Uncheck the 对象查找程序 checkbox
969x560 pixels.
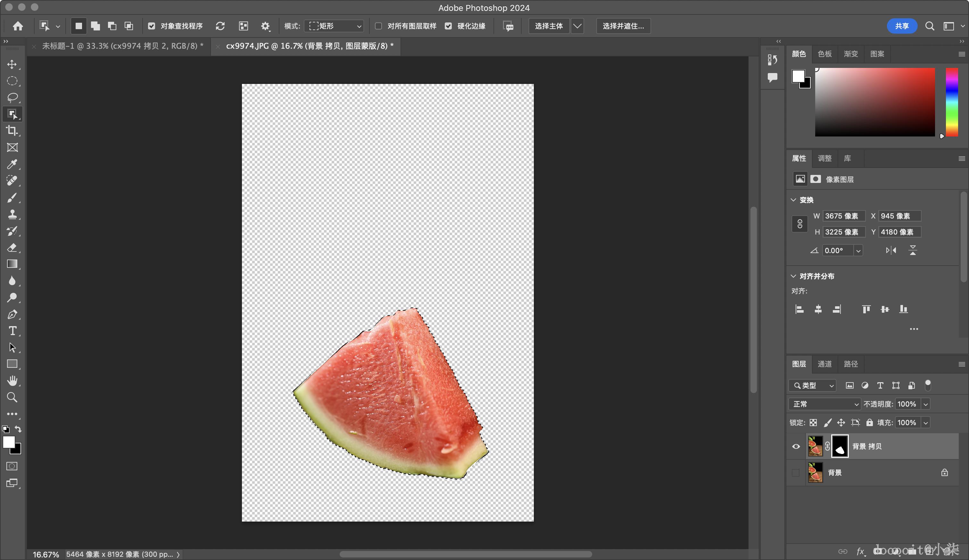[x=152, y=26]
